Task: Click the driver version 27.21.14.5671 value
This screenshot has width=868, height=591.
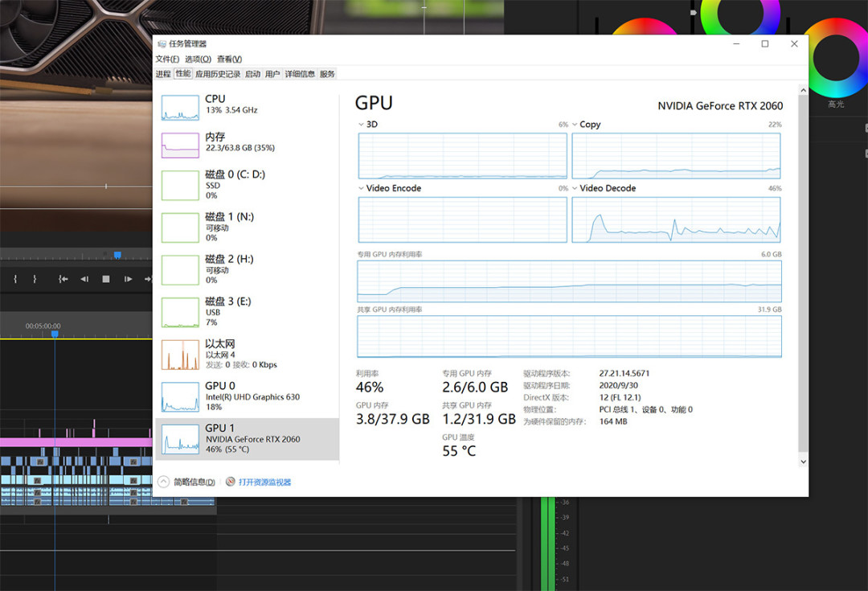Action: pyautogui.click(x=624, y=373)
